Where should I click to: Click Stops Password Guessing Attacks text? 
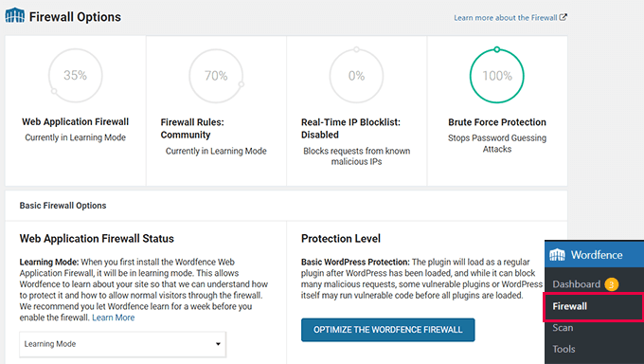pos(497,143)
